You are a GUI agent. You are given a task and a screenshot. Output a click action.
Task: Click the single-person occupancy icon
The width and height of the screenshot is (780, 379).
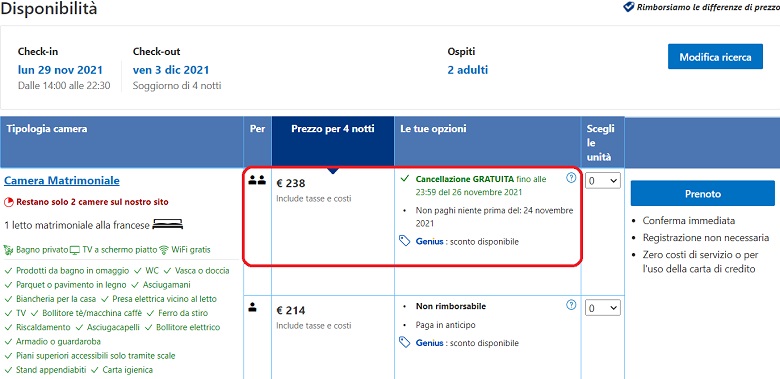253,307
